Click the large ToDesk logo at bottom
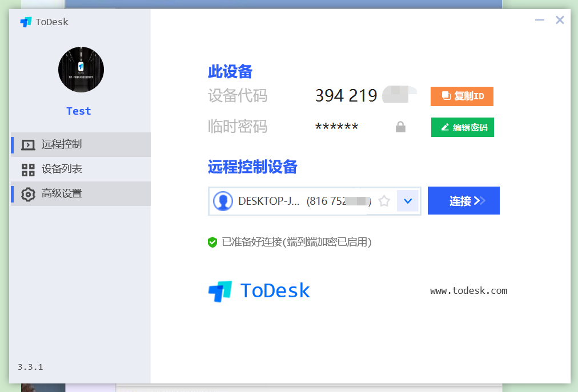The width and height of the screenshot is (578, 392). (259, 291)
